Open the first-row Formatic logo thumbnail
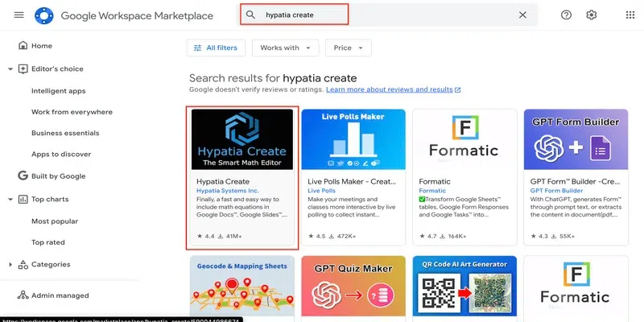 click(x=464, y=139)
